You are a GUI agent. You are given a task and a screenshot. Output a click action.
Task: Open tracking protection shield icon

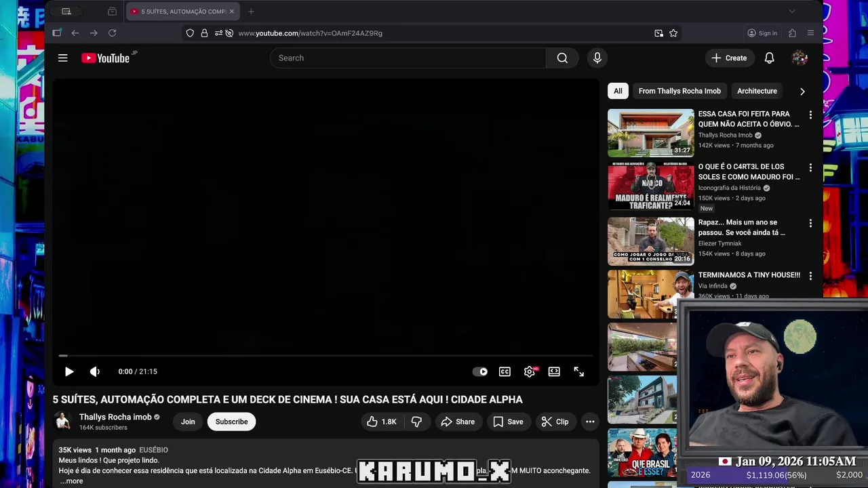(x=190, y=33)
